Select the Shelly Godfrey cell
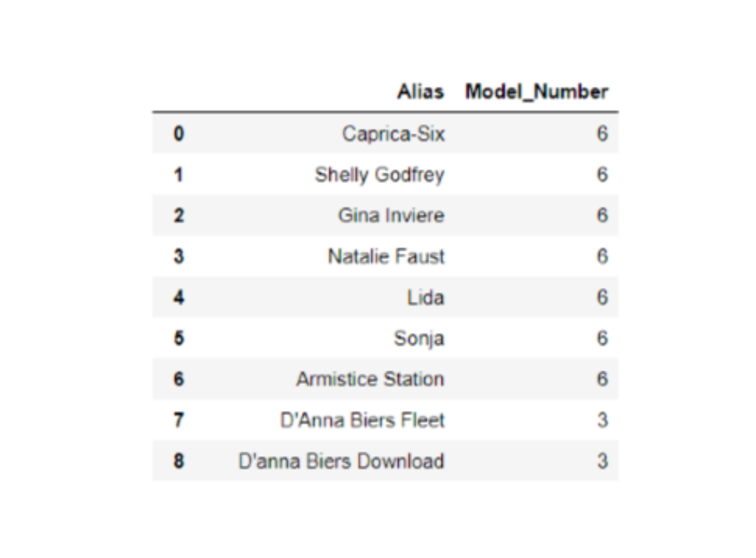The height and width of the screenshot is (558, 756). click(x=379, y=175)
